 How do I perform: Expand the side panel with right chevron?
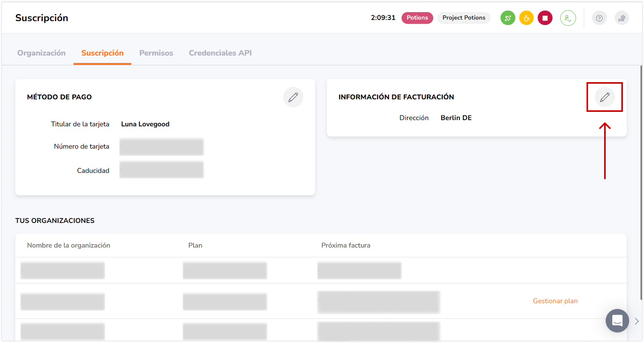(637, 321)
